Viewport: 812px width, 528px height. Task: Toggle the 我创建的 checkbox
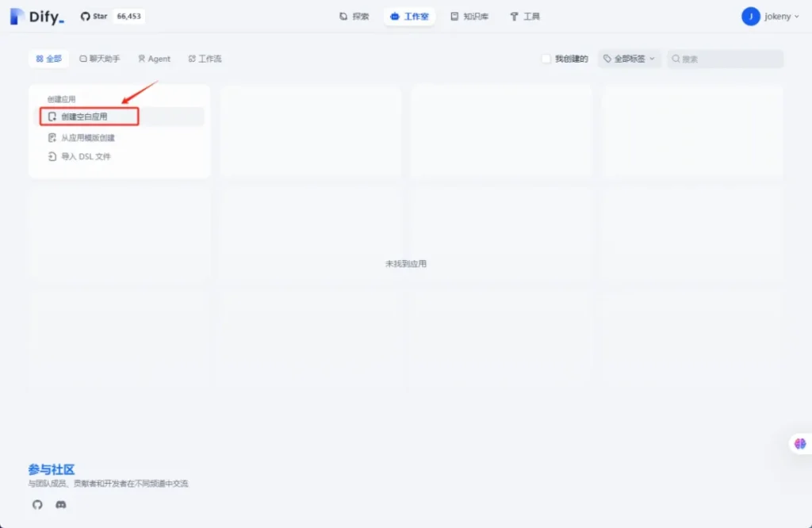[546, 59]
